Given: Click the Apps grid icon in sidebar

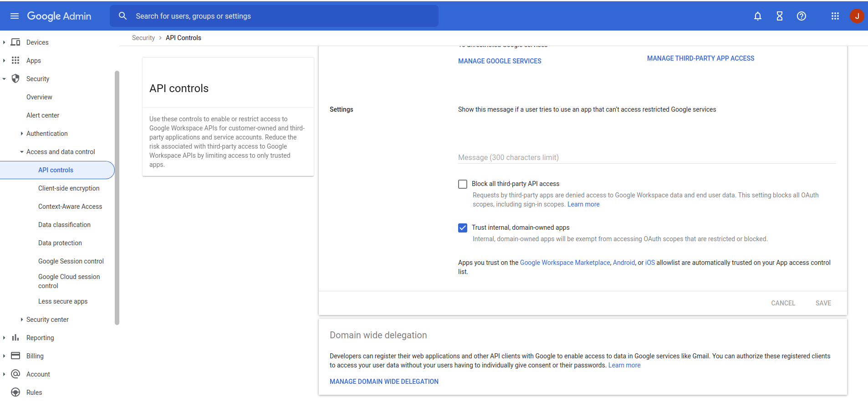Looking at the screenshot, I should pos(15,60).
